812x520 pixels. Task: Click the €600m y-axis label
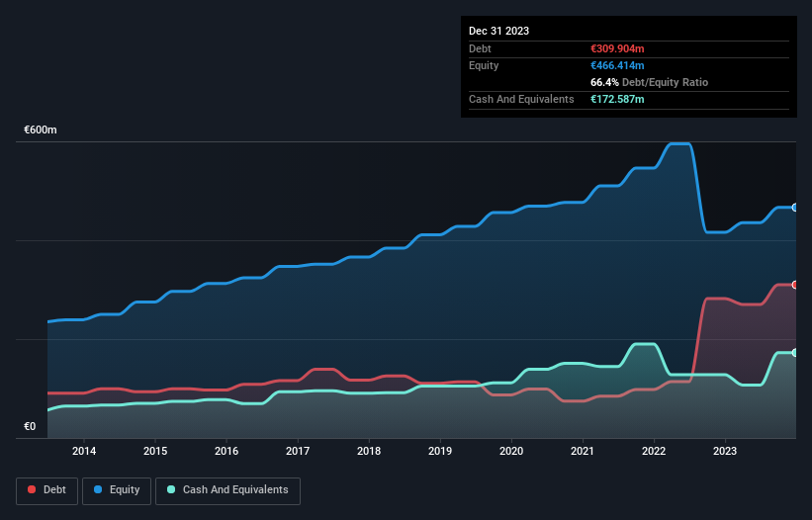(41, 130)
